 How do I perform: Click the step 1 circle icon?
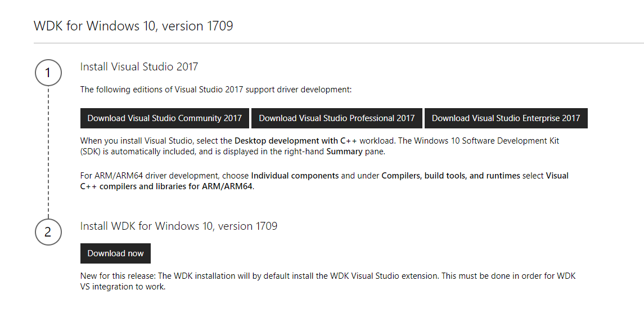tap(48, 73)
